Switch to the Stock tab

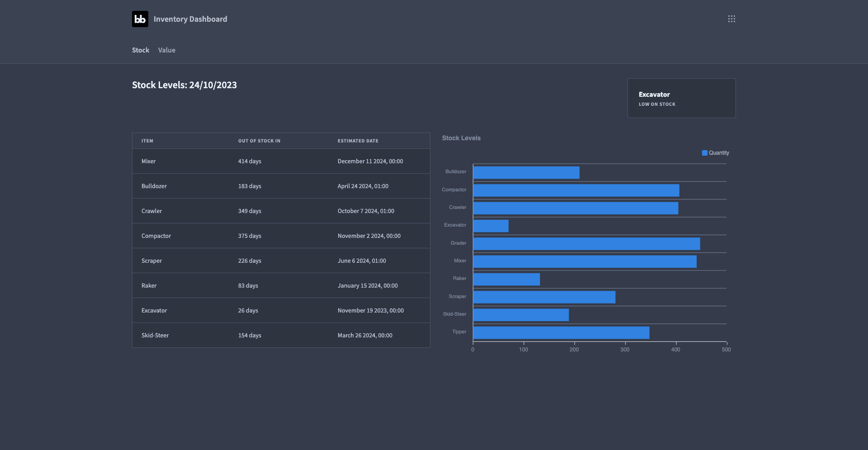click(x=141, y=50)
